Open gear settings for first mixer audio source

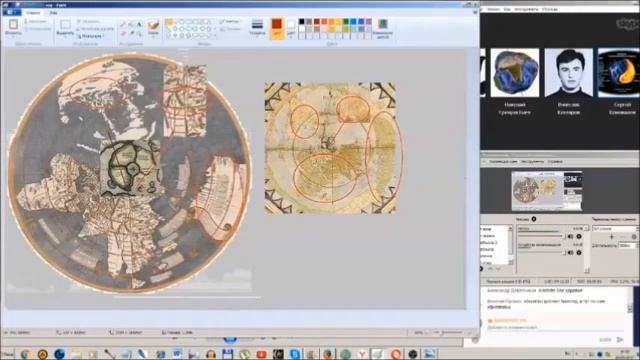[x=579, y=236]
